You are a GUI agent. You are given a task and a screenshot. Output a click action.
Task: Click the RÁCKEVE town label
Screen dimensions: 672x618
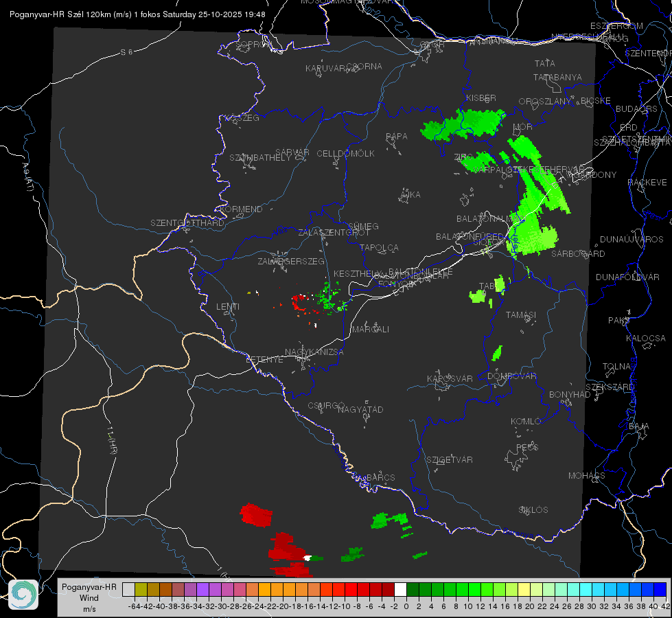pyautogui.click(x=647, y=183)
